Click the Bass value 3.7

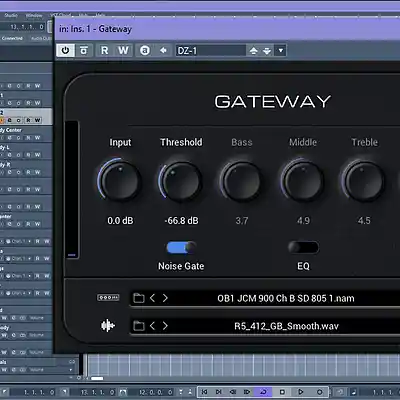[242, 221]
